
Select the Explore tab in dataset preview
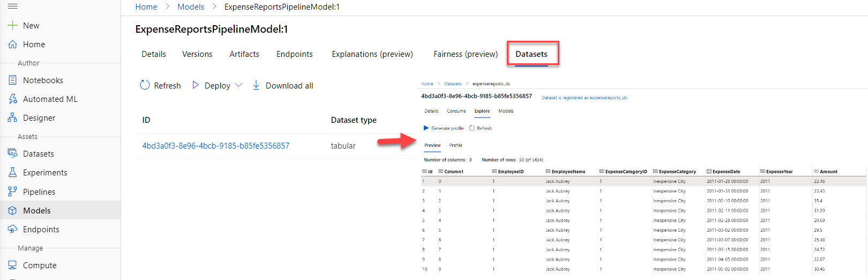(482, 111)
